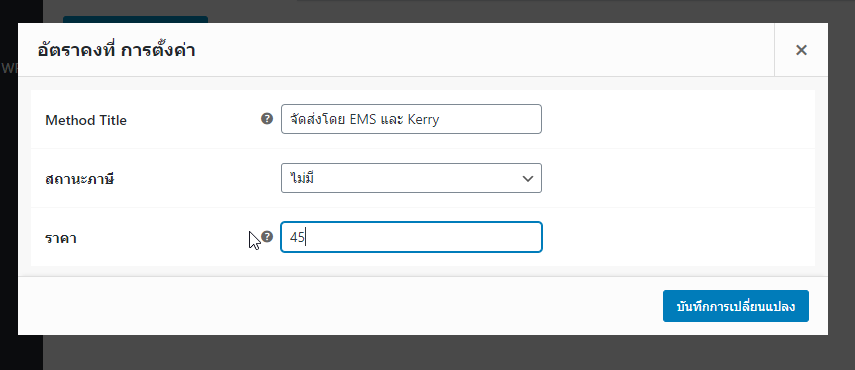Select the Method Title label

[86, 120]
